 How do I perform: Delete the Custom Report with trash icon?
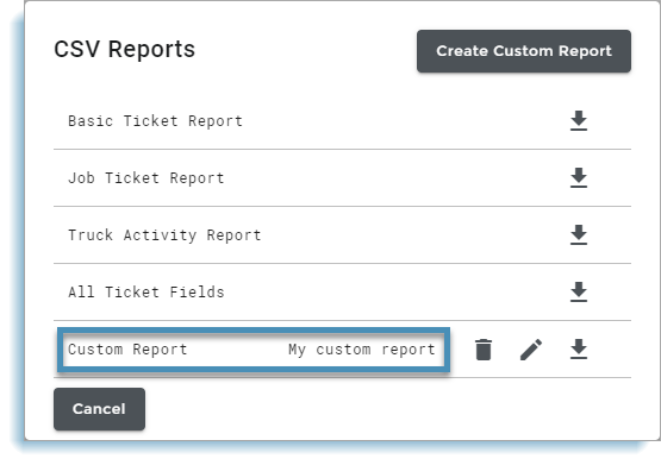click(483, 349)
